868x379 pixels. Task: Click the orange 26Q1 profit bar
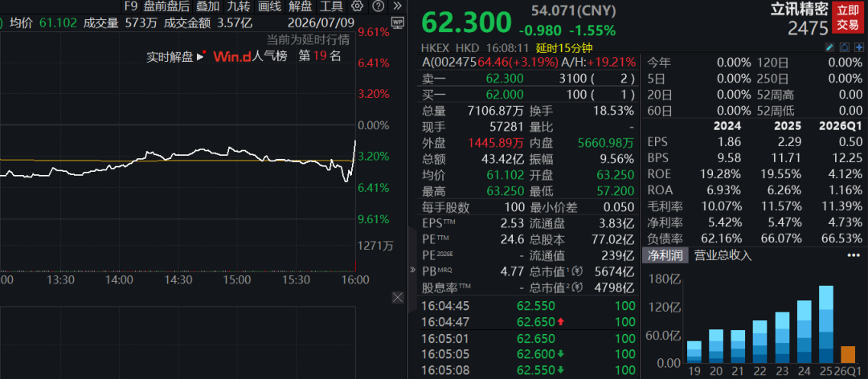click(x=848, y=355)
